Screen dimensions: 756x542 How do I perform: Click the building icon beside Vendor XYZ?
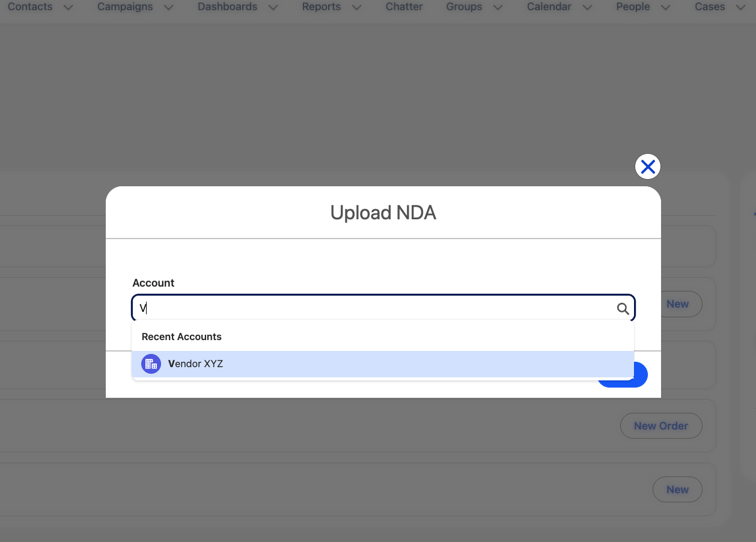tap(151, 364)
